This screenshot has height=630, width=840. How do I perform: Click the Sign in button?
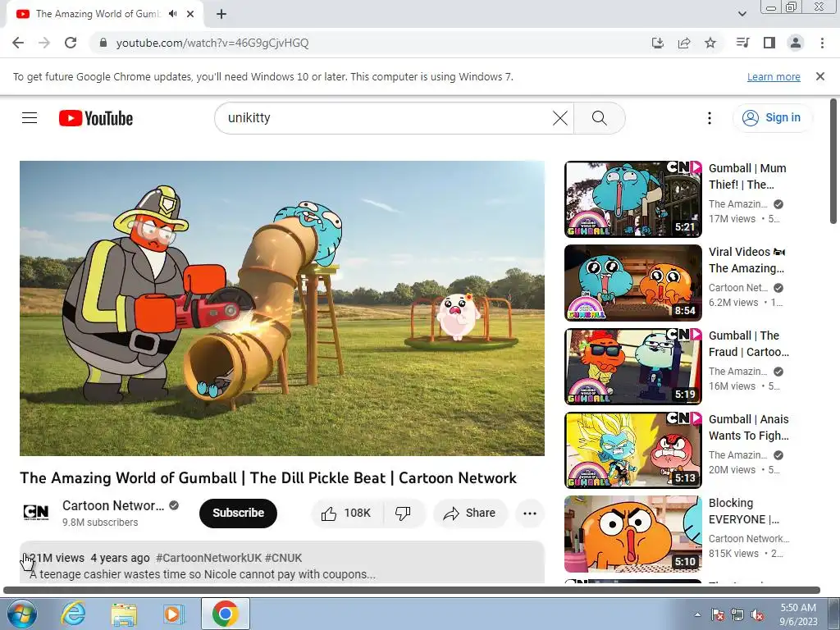tap(773, 118)
